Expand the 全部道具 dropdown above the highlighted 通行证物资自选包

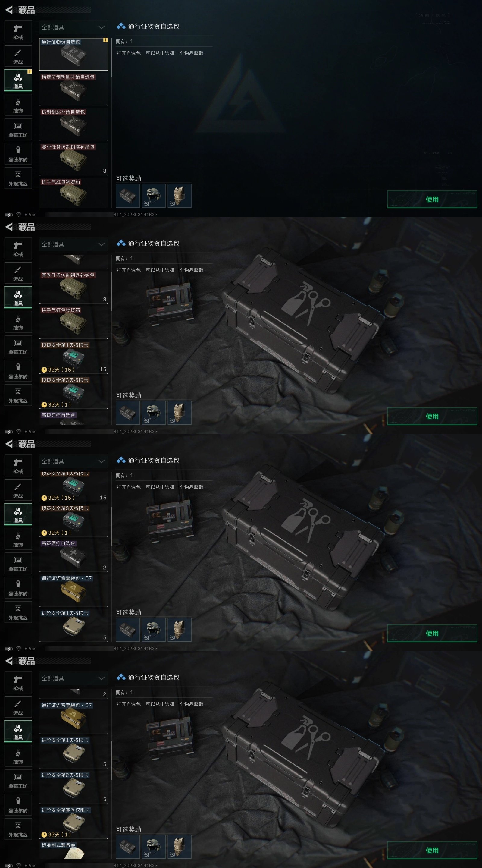tap(74, 27)
